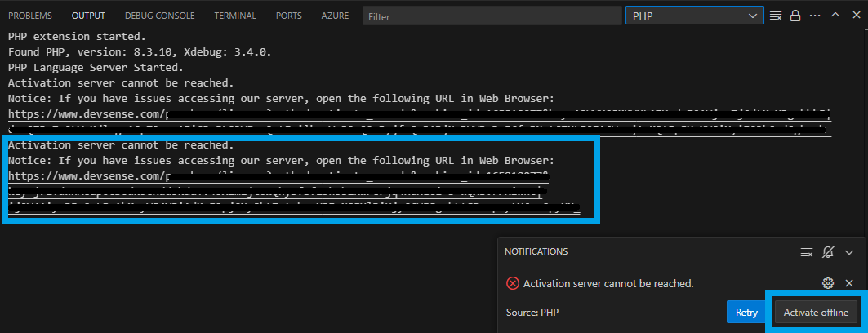Clear the output panel log
The width and height of the screenshot is (868, 333).
pos(776,16)
